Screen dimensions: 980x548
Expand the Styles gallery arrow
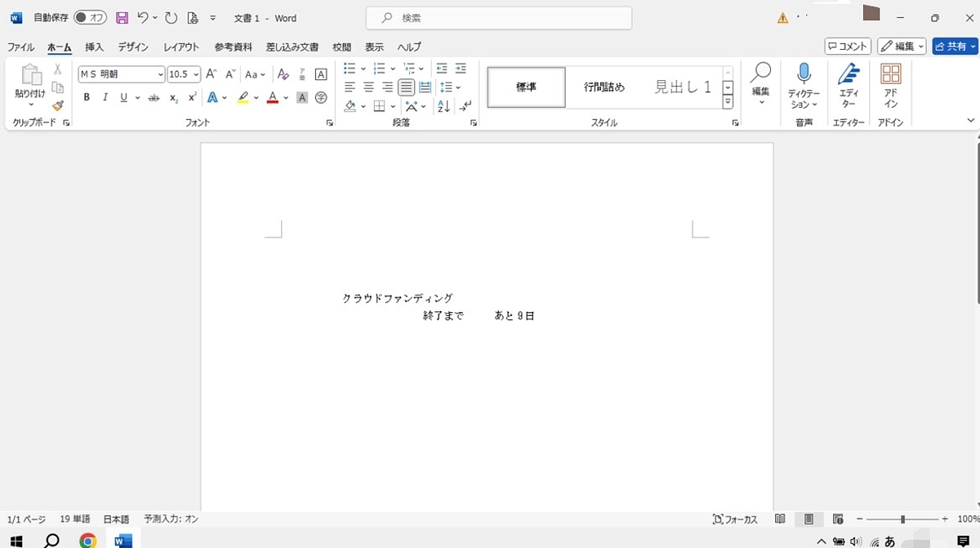(727, 101)
